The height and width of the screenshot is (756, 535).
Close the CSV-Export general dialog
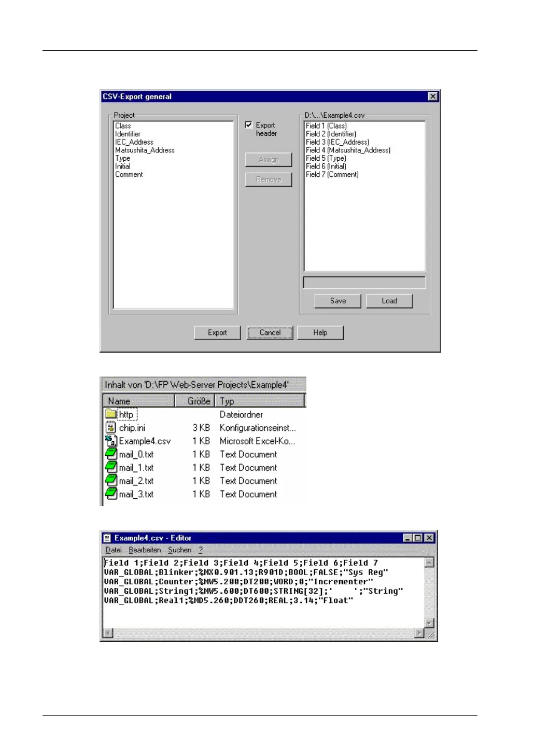[433, 96]
